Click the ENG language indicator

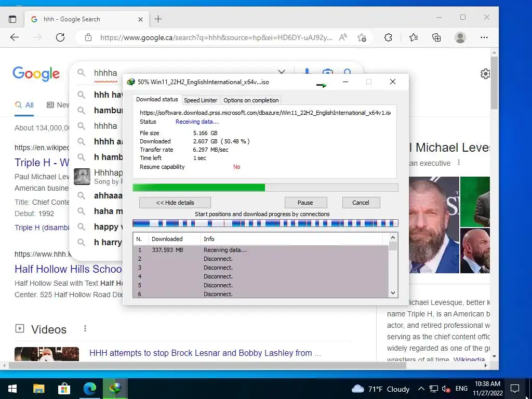click(x=461, y=389)
